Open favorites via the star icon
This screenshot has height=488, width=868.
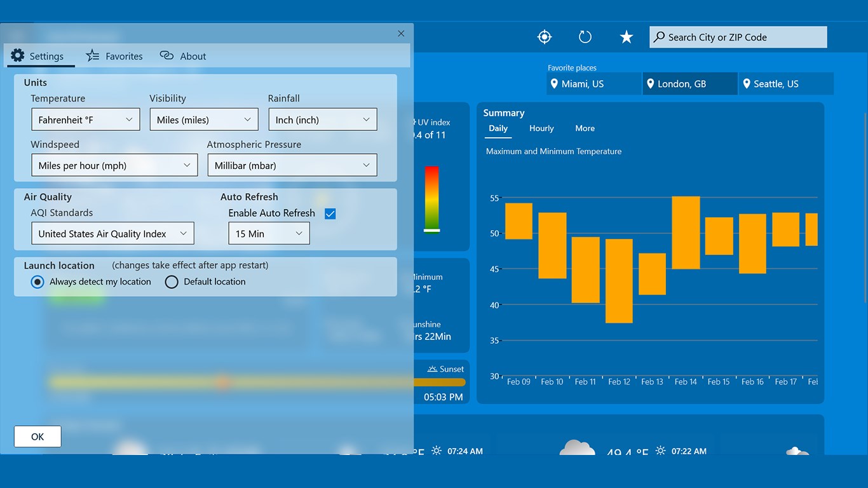626,36
